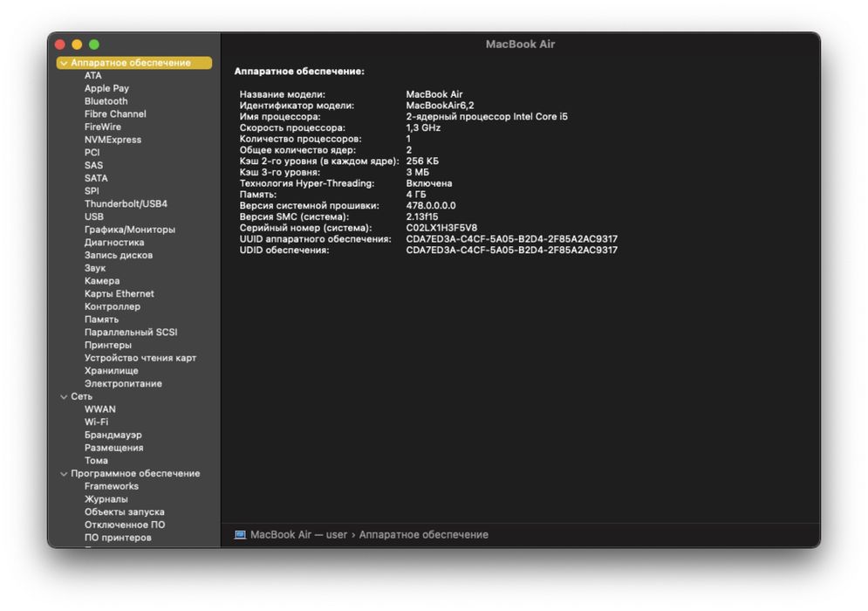
Task: Open Параллельный SCSI entry
Action: [x=131, y=332]
